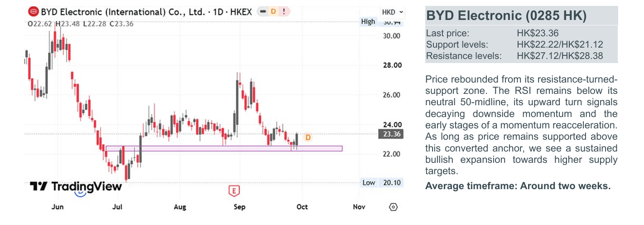Click the BYD Electronic red logo icon

click(34, 11)
